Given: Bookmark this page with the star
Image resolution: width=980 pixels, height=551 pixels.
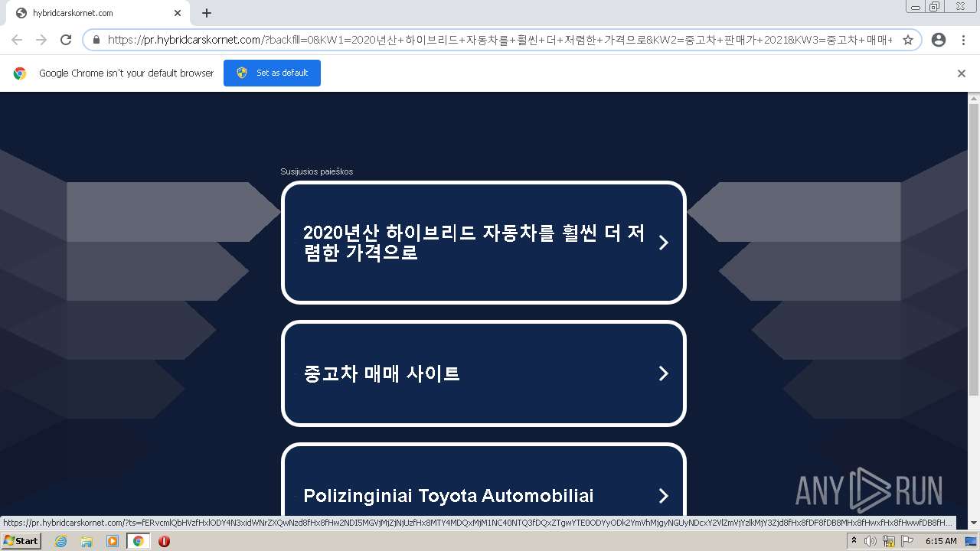Looking at the screenshot, I should click(x=908, y=40).
